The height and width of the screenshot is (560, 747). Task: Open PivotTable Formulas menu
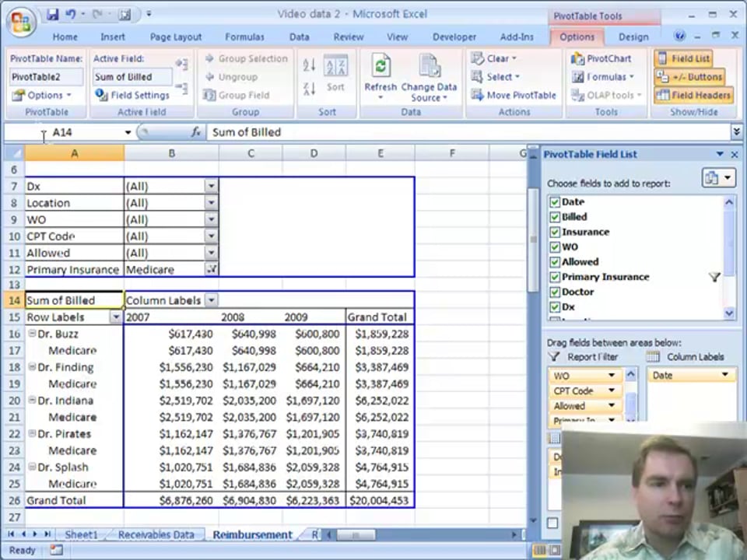pos(603,77)
